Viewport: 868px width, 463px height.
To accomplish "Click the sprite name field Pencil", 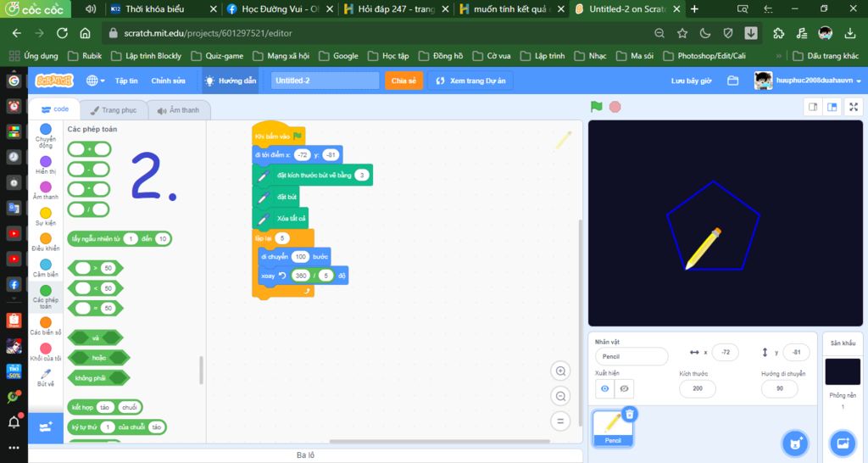I will [x=632, y=356].
